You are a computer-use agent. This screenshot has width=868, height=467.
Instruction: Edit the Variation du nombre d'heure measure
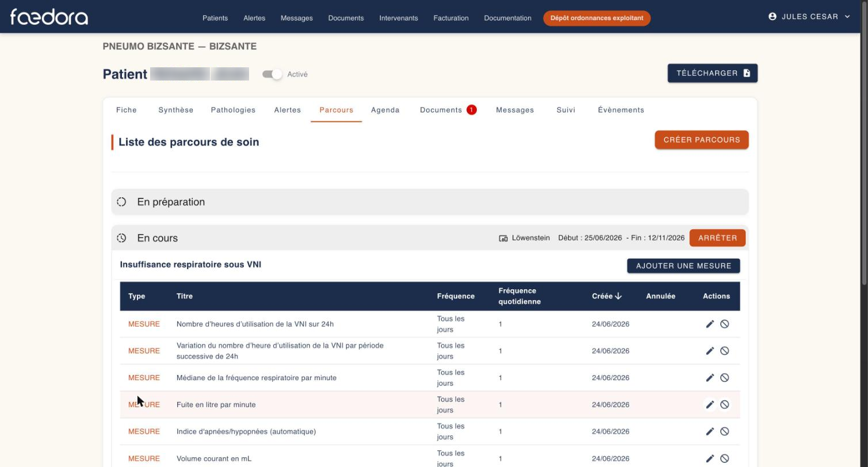(x=710, y=351)
